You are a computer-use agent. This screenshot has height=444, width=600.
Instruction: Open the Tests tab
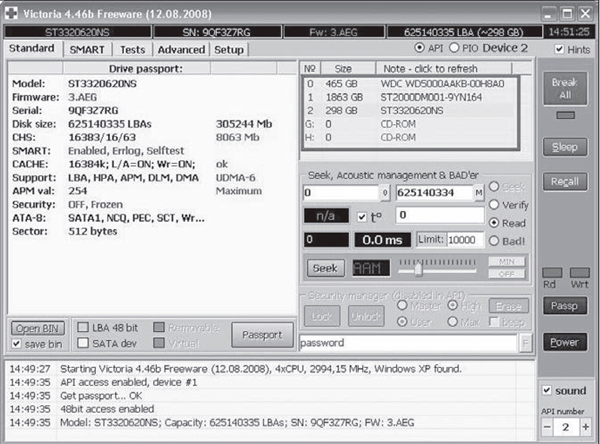click(x=130, y=49)
